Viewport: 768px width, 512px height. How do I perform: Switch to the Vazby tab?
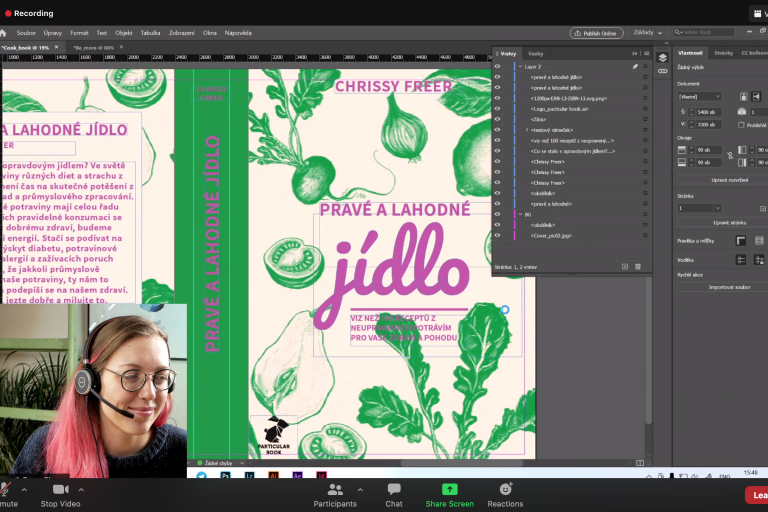(535, 53)
